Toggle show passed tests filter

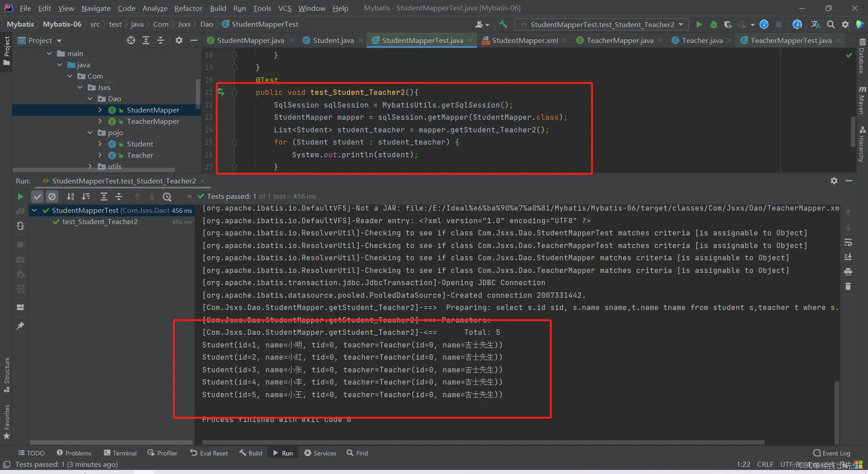pos(38,197)
